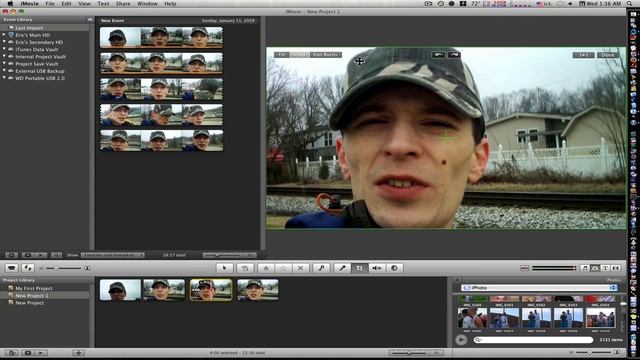Screen dimensions: 640x360
Task: Play project full screen from bottom bar
Action: (28, 353)
